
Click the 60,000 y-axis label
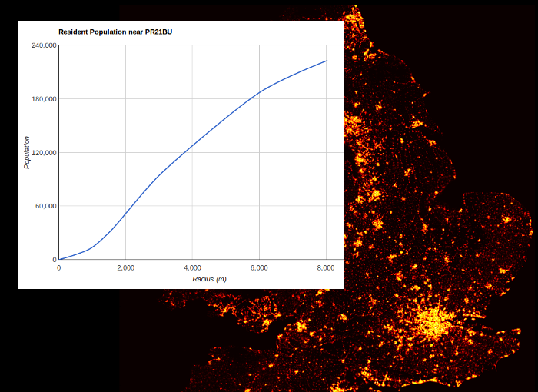[x=45, y=206]
